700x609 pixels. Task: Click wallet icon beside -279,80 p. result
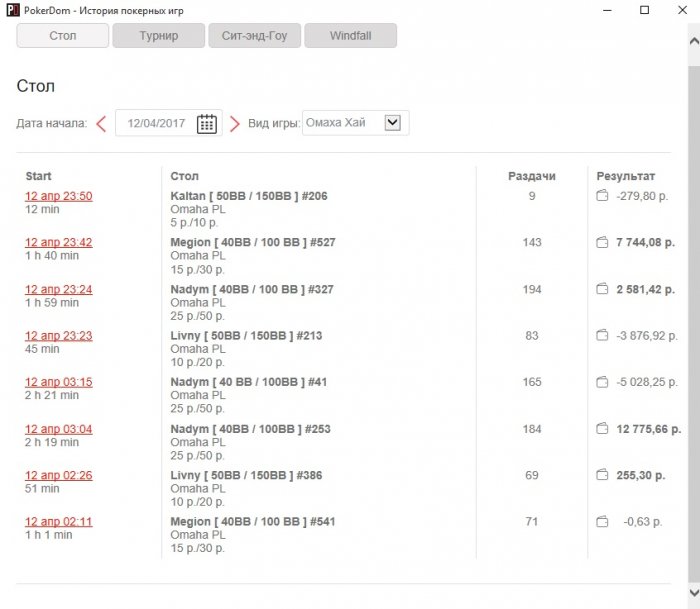pos(602,196)
